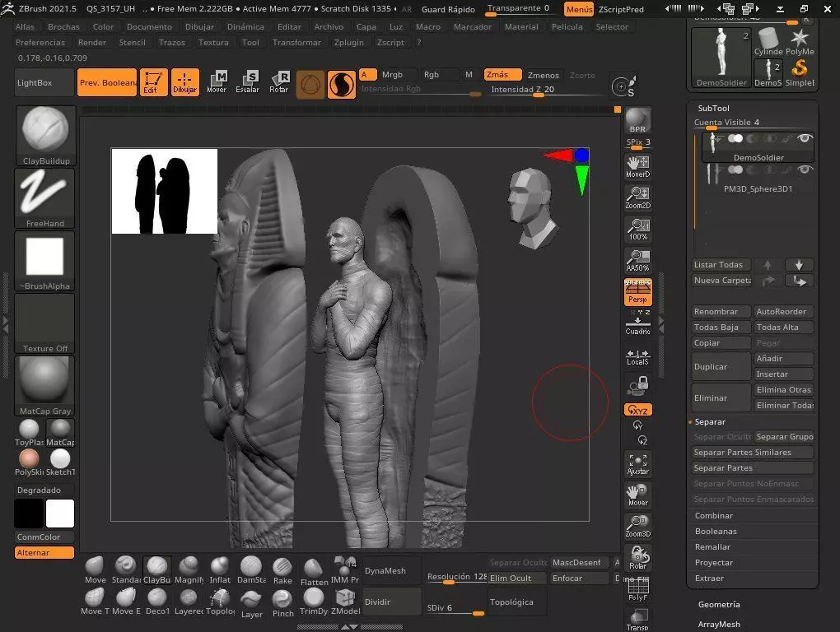The image size is (840, 632).
Task: Pick the white main color swatch
Action: [x=60, y=513]
